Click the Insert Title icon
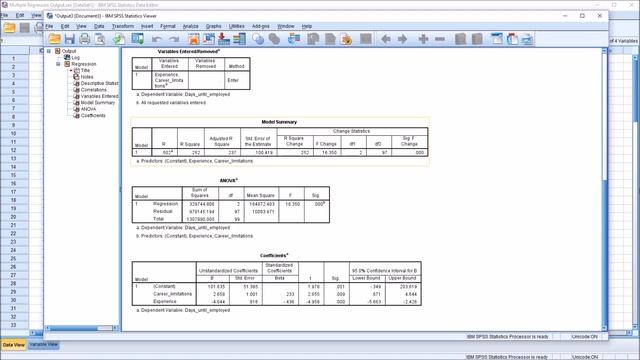 (512, 39)
